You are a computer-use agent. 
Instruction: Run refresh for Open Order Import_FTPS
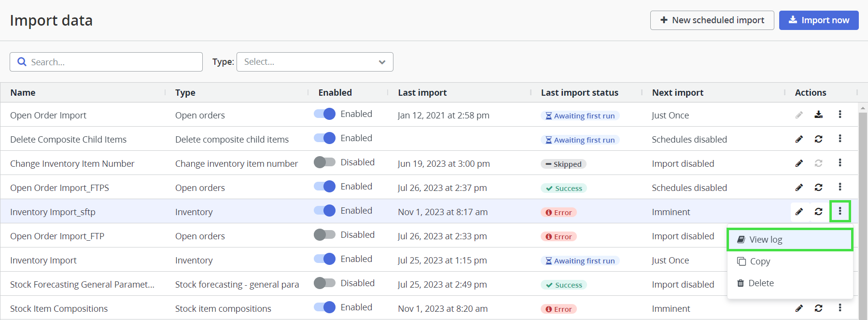(x=818, y=188)
